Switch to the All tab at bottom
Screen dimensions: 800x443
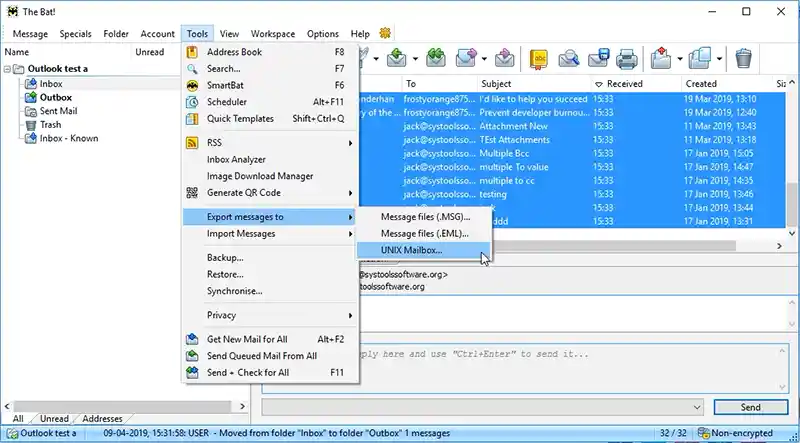coord(18,419)
